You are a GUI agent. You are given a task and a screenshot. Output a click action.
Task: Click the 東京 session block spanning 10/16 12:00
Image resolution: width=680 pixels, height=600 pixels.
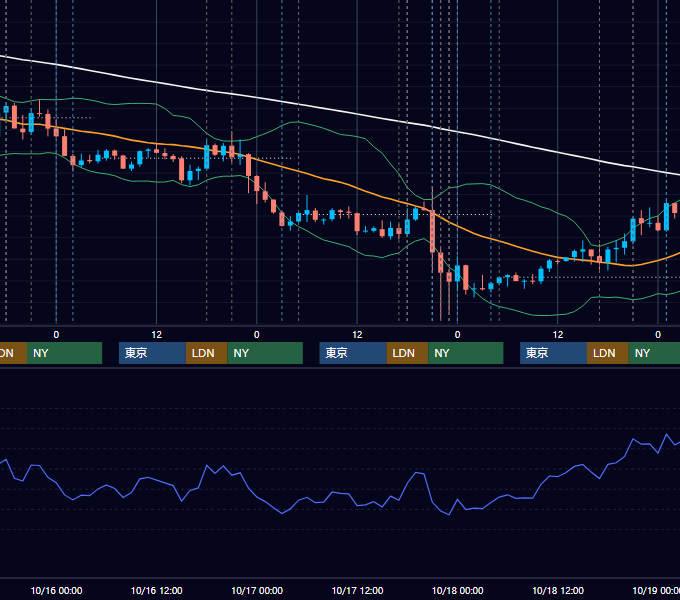coord(152,353)
